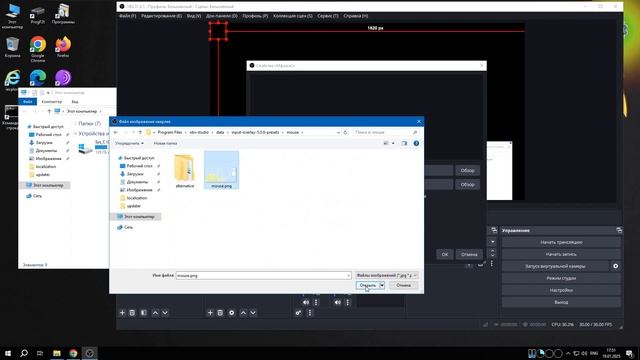
Task: Click Новая папка in the file dialog
Action: (x=165, y=143)
